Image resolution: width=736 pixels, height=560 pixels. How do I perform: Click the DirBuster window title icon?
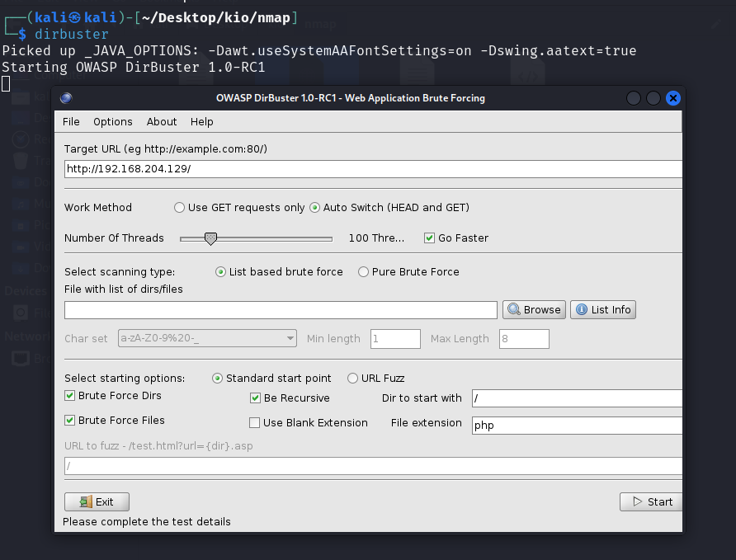click(x=66, y=98)
